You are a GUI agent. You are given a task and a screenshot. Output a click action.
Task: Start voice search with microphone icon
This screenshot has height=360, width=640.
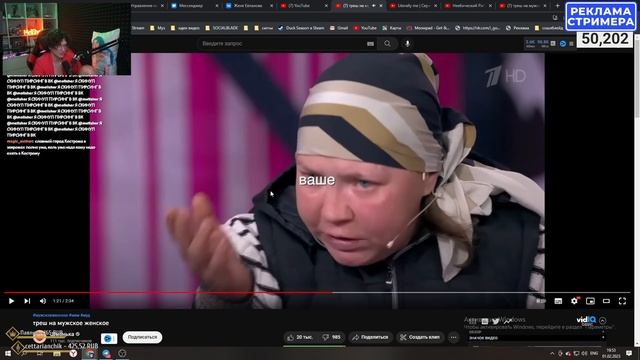(x=407, y=44)
